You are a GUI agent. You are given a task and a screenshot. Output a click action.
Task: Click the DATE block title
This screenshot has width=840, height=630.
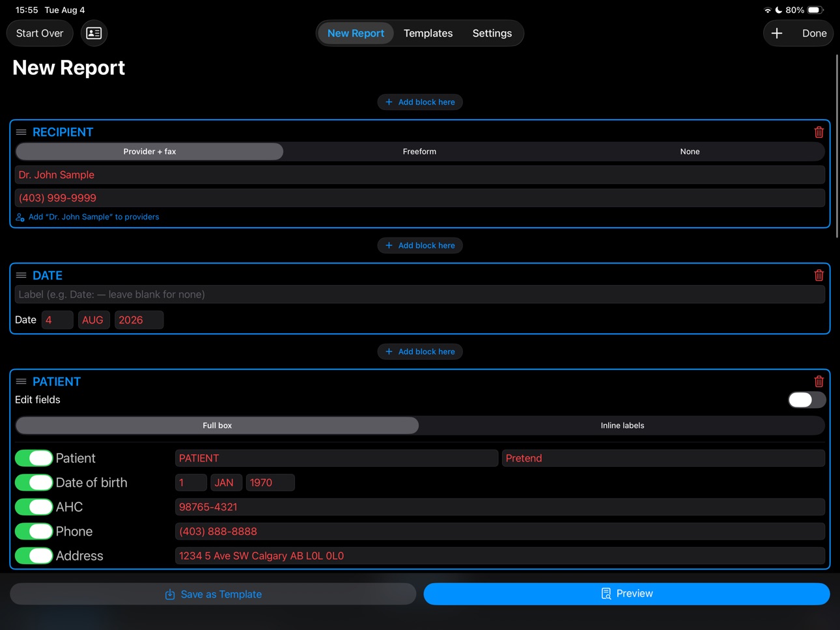pos(48,275)
